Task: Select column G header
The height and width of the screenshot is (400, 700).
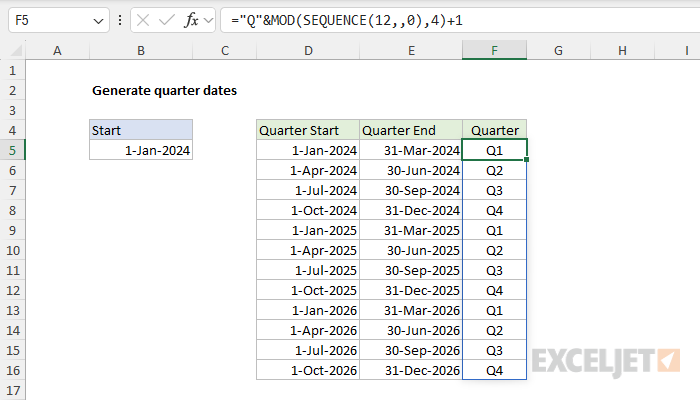Action: point(558,50)
